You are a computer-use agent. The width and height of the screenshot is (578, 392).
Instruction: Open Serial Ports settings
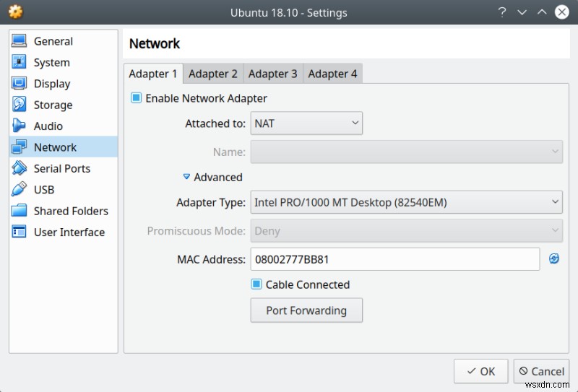62,168
